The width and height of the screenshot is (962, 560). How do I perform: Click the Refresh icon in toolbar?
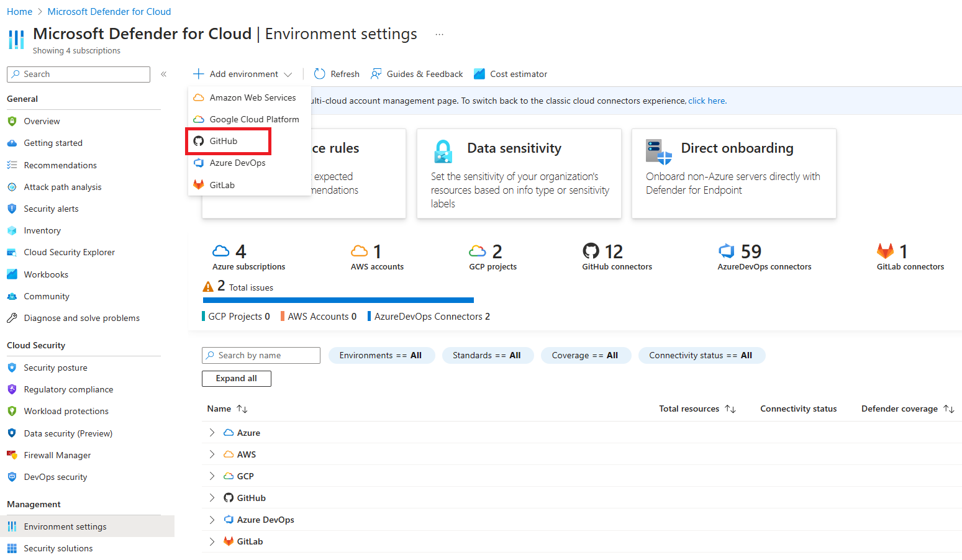(x=320, y=74)
